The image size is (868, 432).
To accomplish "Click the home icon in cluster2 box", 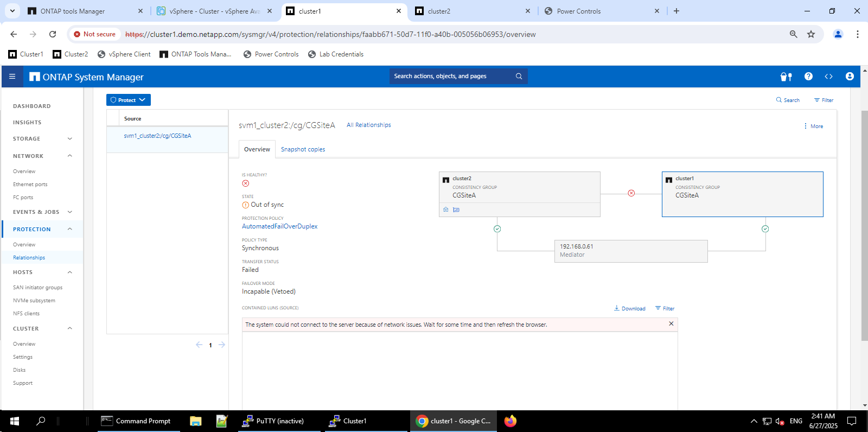I will click(x=446, y=209).
